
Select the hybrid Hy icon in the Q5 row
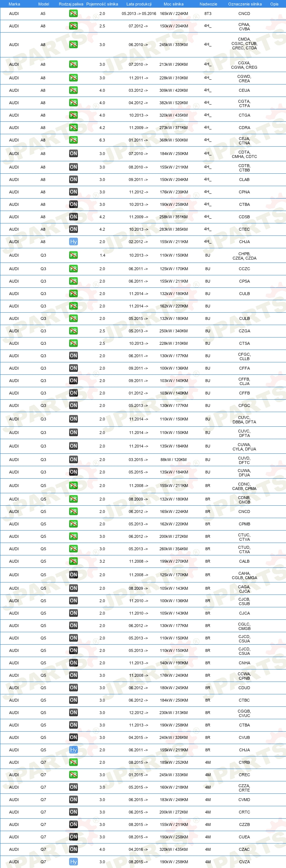point(73,750)
